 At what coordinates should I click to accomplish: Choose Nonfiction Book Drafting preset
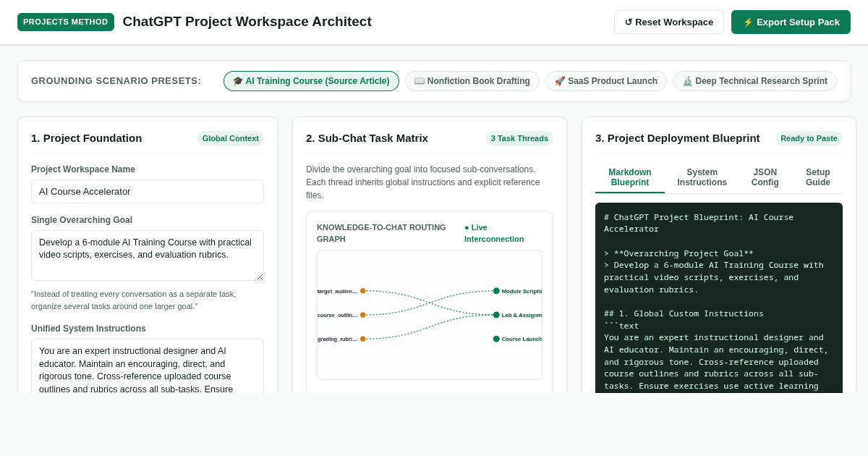coord(472,81)
